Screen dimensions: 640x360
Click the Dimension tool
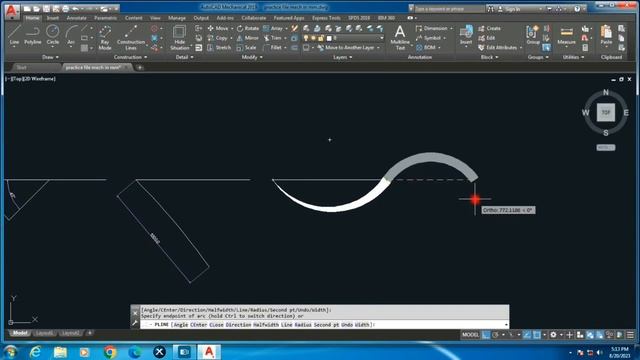pos(431,28)
